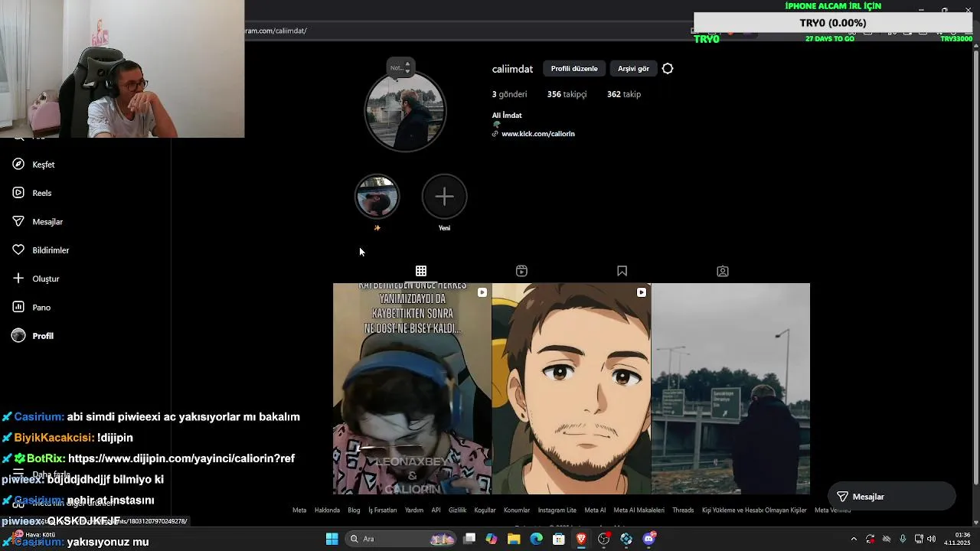Go to Profil in the sidebar
The image size is (980, 551).
tap(33, 336)
